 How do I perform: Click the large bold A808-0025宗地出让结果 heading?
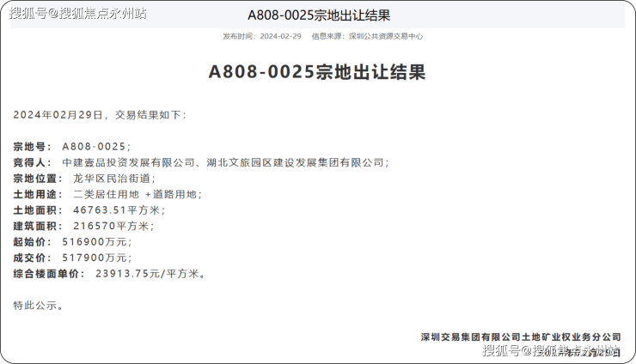[x=317, y=72]
